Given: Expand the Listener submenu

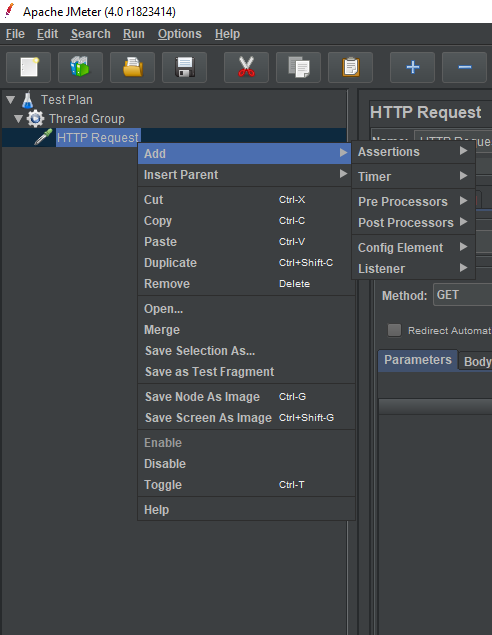Looking at the screenshot, I should (x=413, y=268).
